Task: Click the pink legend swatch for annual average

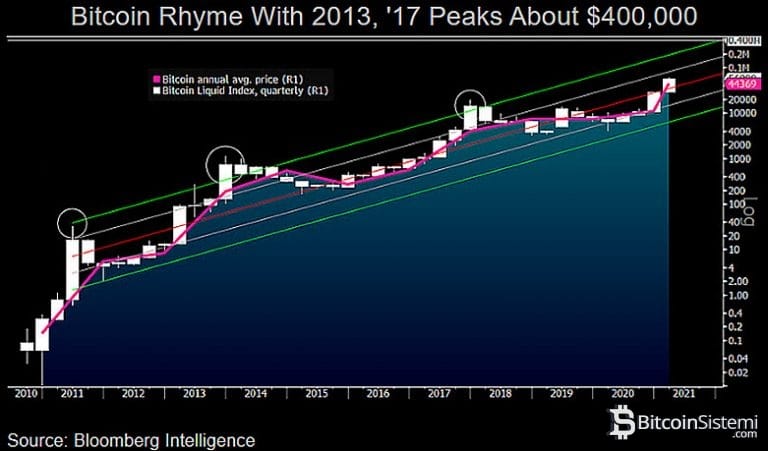Action: [154, 78]
